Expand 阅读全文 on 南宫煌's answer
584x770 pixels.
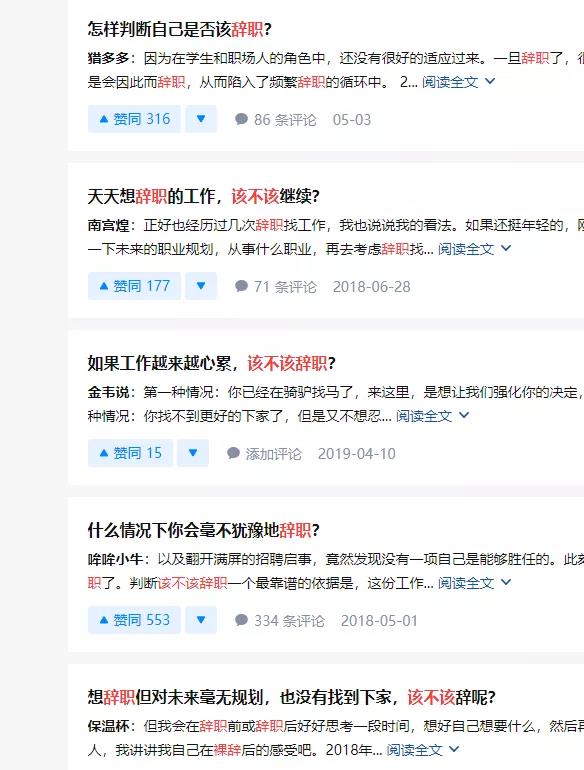click(x=474, y=249)
